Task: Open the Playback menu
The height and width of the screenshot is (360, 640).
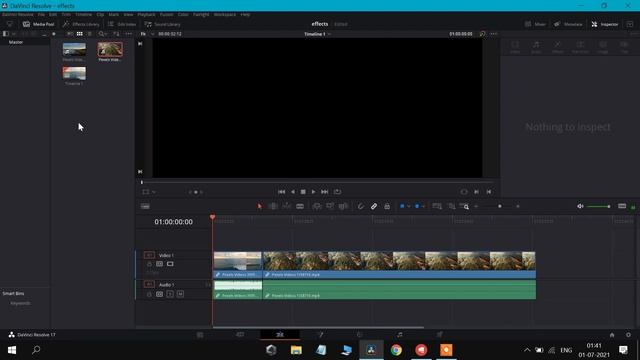Action: pos(146,14)
